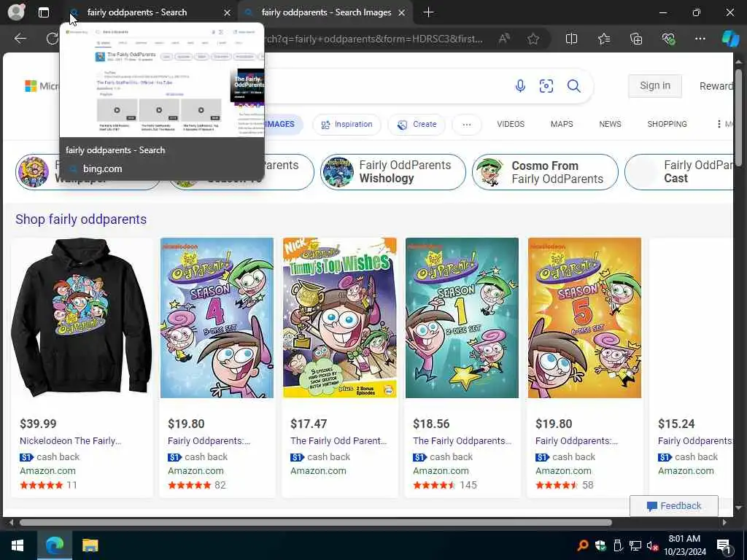Start voice search with the microphone icon

[x=520, y=86]
